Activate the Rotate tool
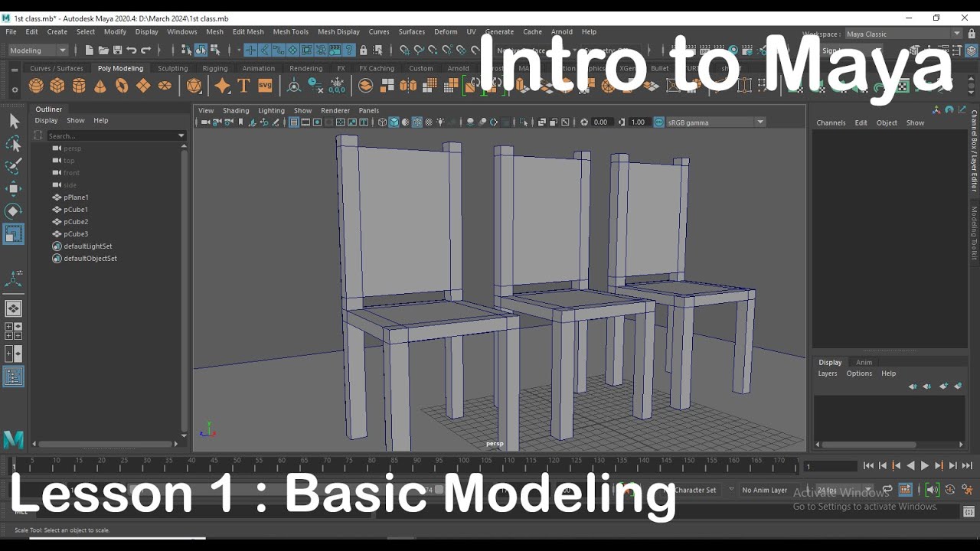This screenshot has width=980, height=551. click(14, 211)
